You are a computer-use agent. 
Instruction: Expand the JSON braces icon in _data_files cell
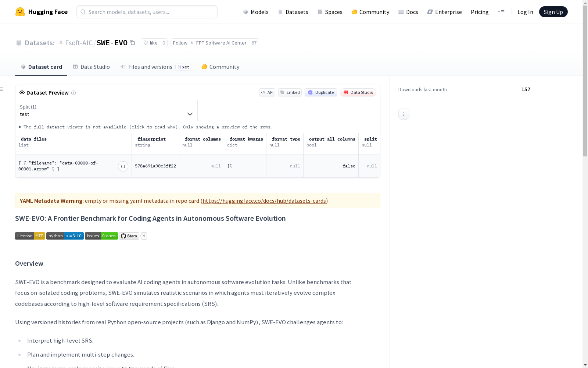123,166
